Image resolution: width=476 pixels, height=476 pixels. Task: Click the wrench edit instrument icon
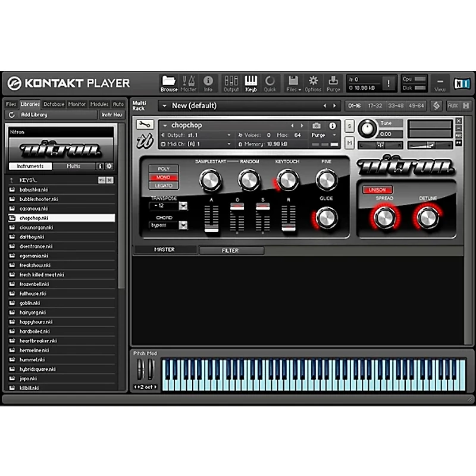click(145, 125)
